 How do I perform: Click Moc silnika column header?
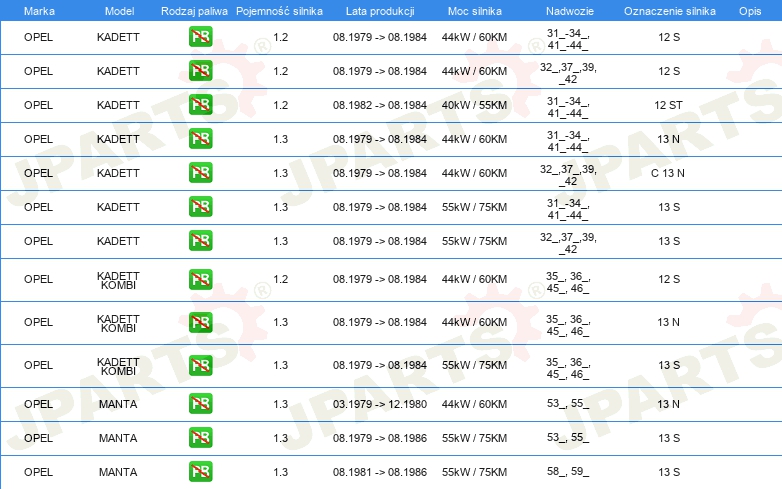pos(475,11)
